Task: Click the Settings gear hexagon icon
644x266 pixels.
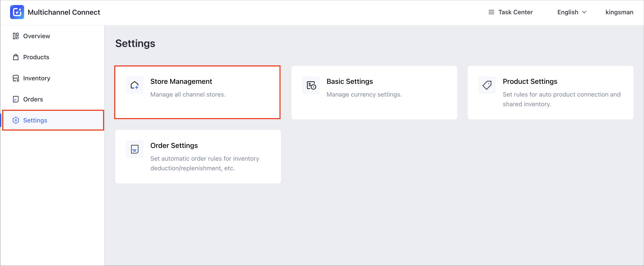Action: 16,120
